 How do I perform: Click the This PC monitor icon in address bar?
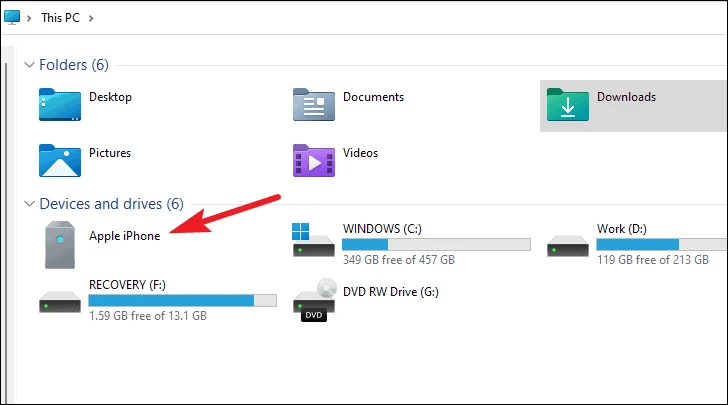pyautogui.click(x=12, y=17)
